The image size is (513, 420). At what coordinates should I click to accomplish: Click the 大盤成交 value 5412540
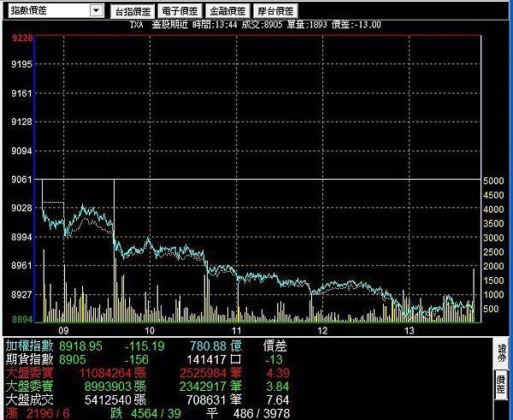click(x=108, y=399)
